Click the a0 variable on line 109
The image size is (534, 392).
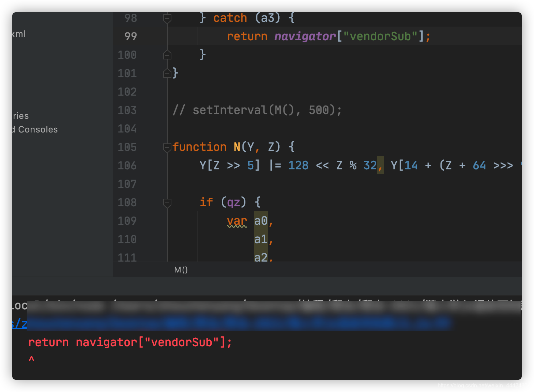pyautogui.click(x=261, y=221)
